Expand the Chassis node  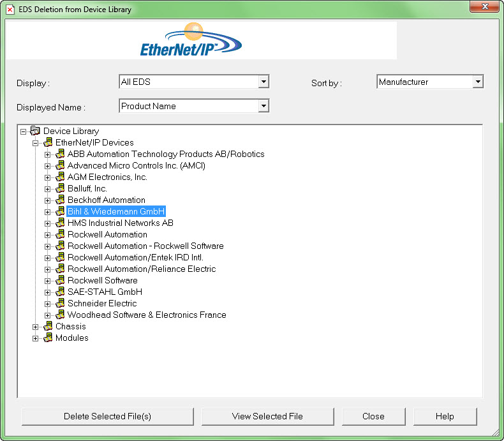tap(35, 327)
